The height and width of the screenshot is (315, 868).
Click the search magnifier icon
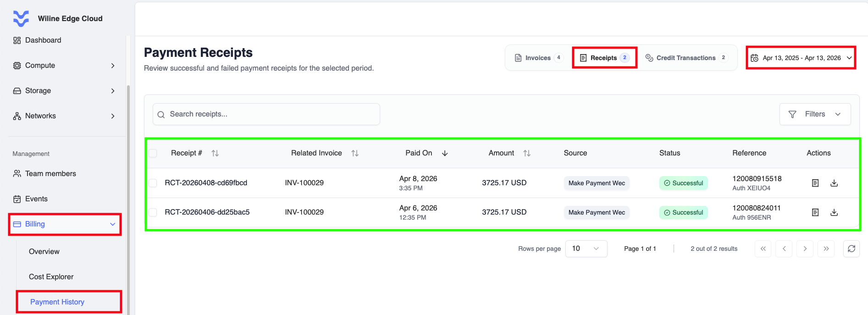161,115
